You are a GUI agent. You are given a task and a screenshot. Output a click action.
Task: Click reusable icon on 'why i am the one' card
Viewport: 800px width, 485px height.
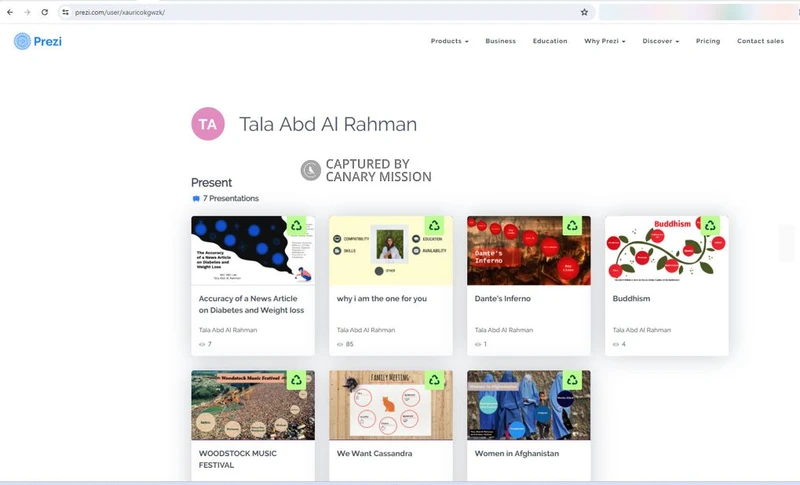[434, 225]
